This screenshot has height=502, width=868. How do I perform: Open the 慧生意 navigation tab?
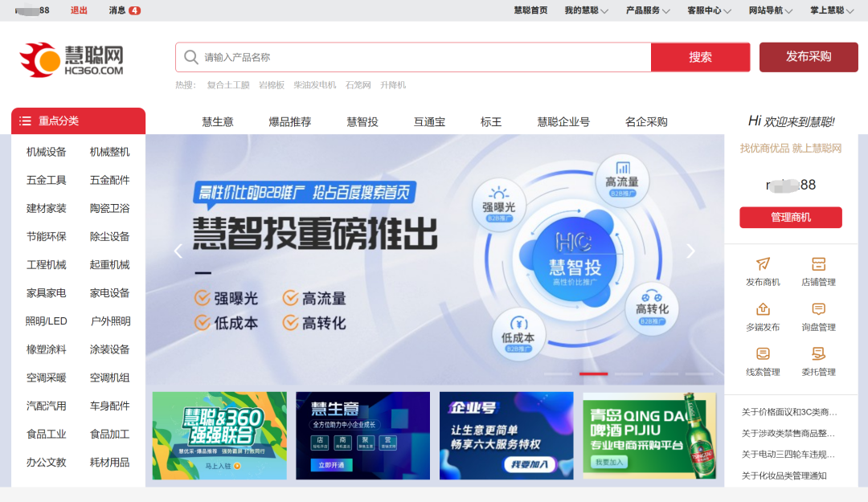(218, 122)
